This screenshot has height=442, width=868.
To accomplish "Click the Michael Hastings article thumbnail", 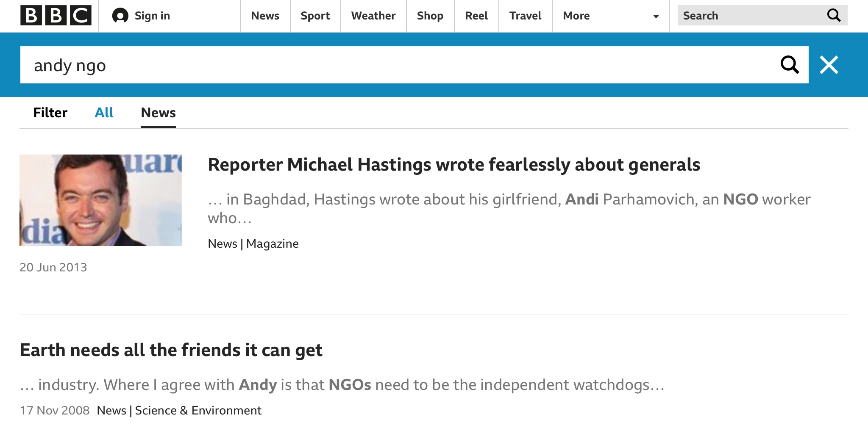I will 101,200.
